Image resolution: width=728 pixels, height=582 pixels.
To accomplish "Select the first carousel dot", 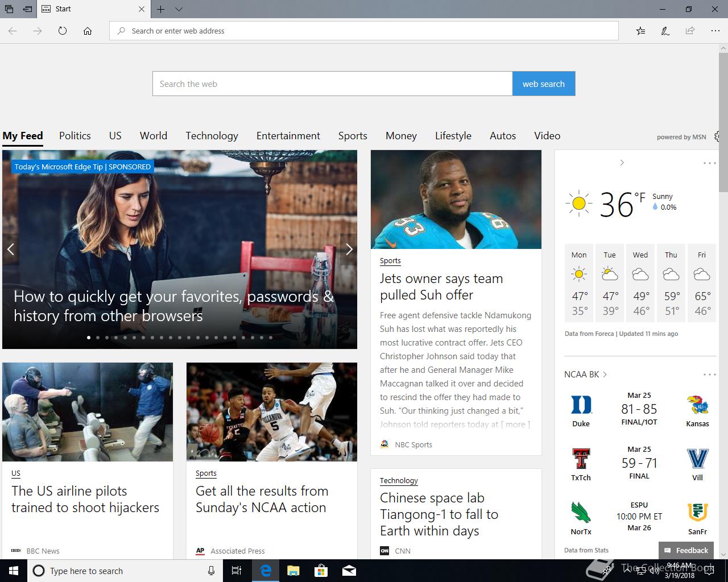I will (89, 338).
